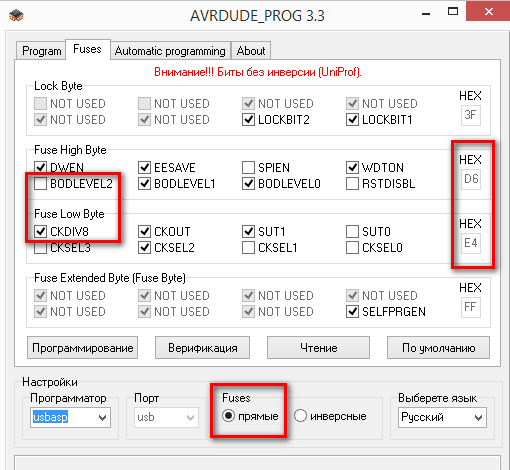Open the language dropdown showing Русский

[442, 417]
